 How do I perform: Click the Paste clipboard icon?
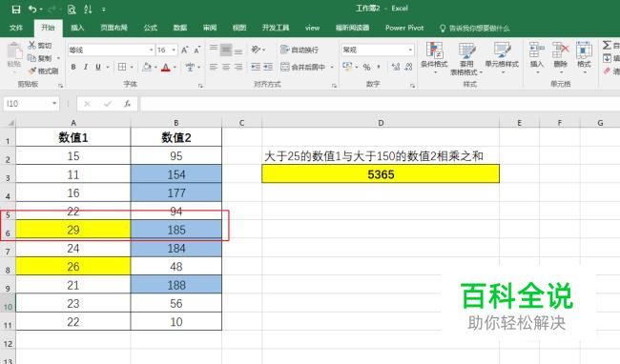pyautogui.click(x=14, y=51)
